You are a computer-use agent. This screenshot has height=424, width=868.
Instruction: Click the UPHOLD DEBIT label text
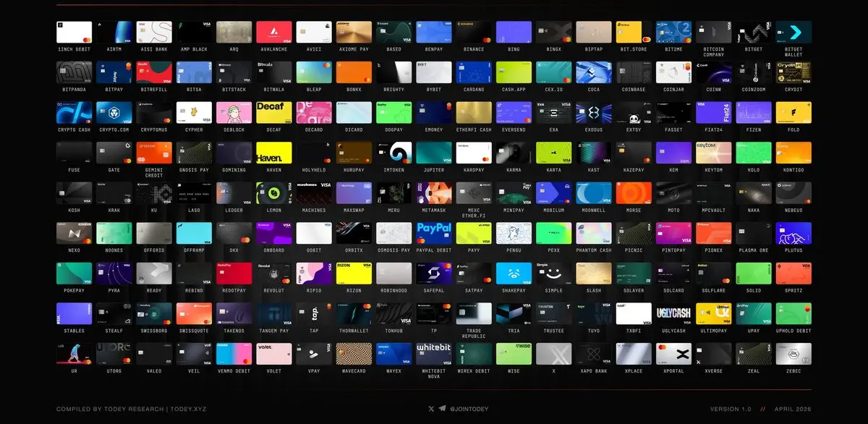(793, 331)
